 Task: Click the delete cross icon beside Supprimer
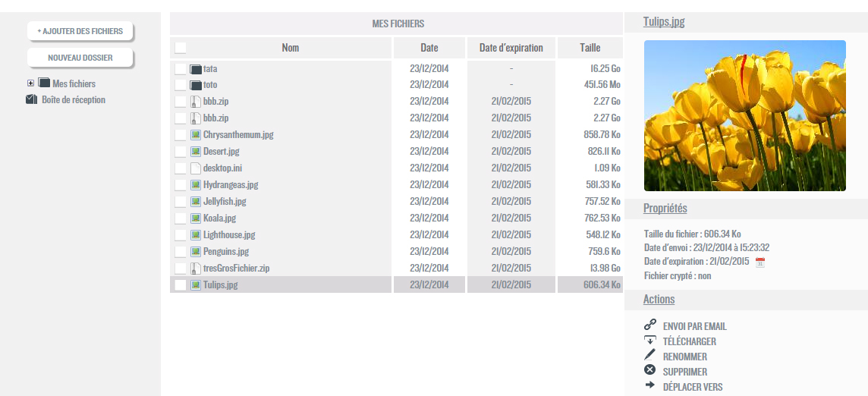coord(649,370)
